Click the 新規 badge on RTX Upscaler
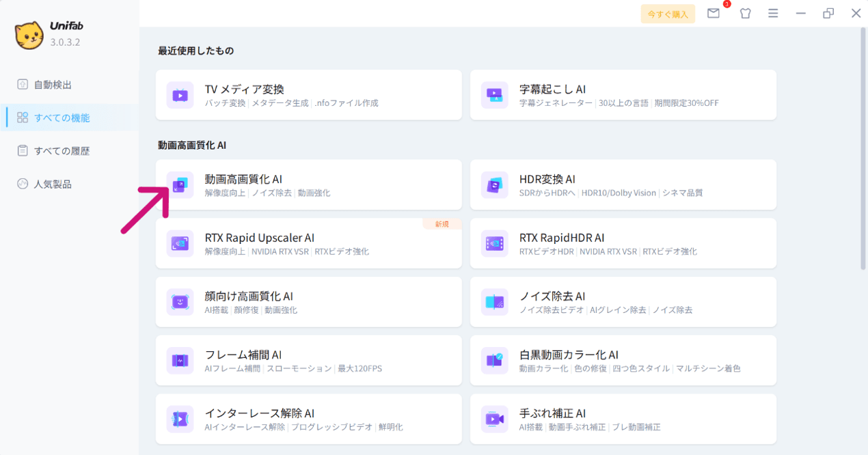Viewport: 868px width, 455px height. [x=442, y=224]
